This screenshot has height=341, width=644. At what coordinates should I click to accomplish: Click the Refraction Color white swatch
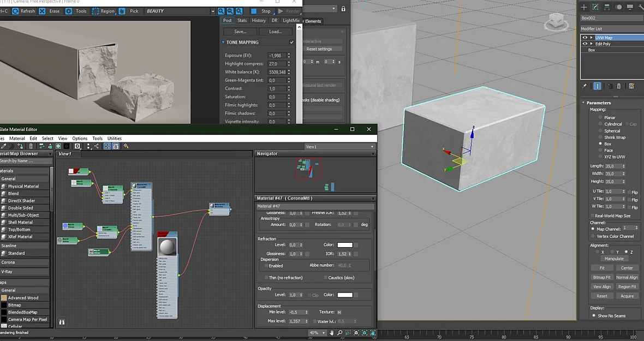point(345,245)
